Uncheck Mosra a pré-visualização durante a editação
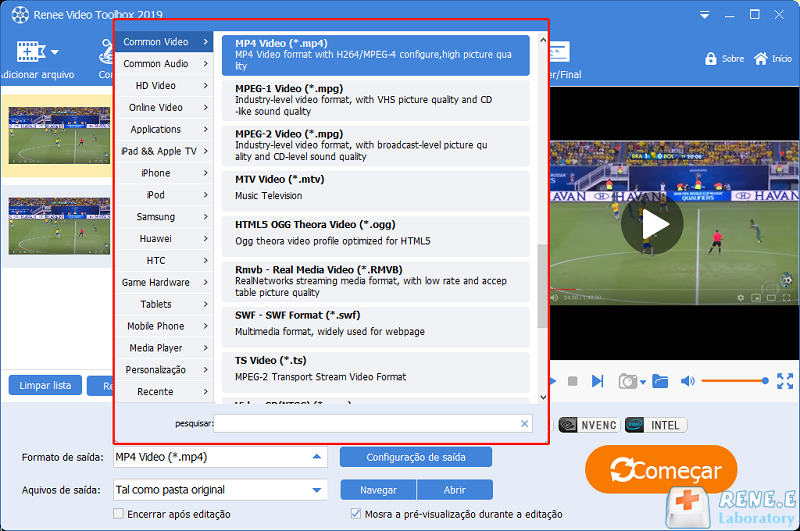 click(x=356, y=514)
